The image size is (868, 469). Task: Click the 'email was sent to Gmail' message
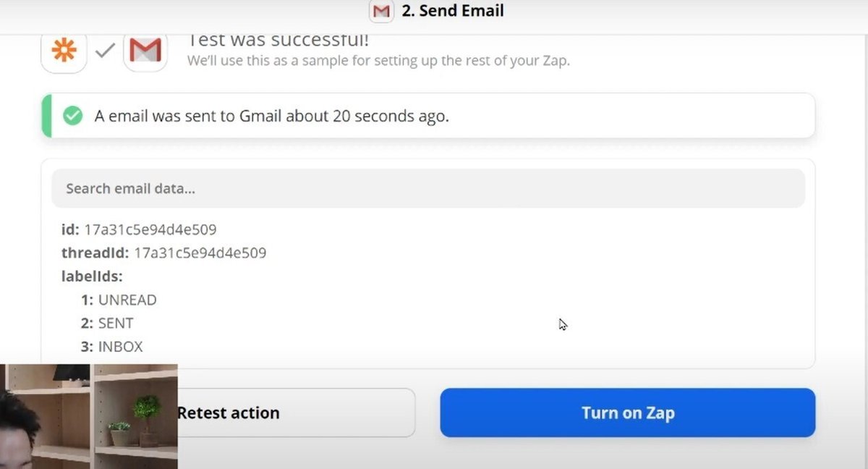coord(271,116)
